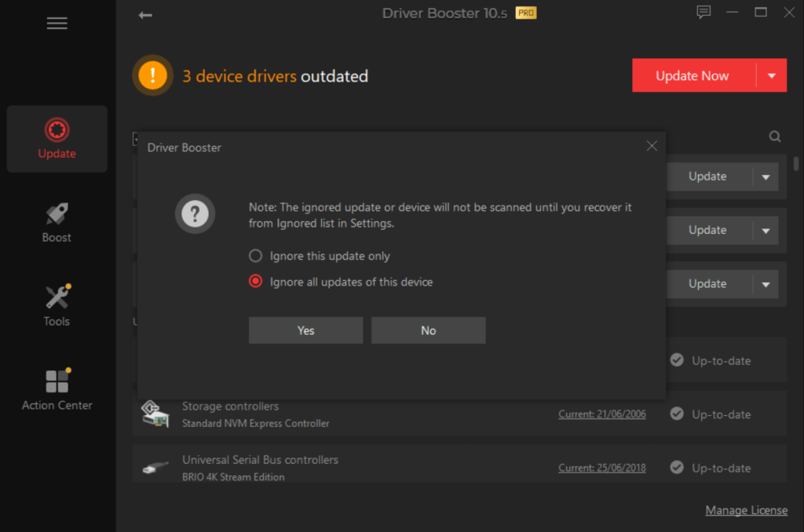Viewport: 804px width, 532px height.
Task: Click the first device Update button
Action: (710, 177)
